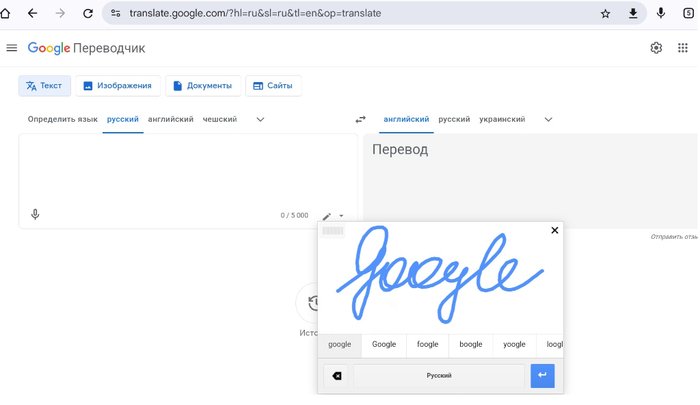This screenshot has width=700, height=405.
Task: Select английский as target language
Action: tap(406, 119)
